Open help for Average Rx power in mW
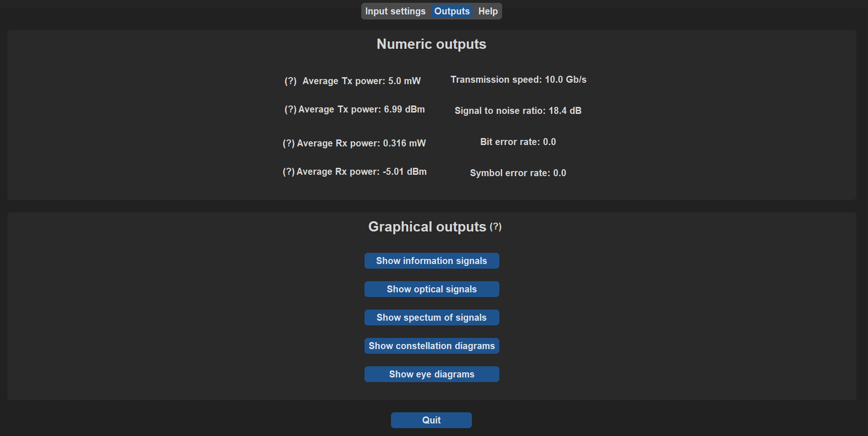Viewport: 868px width, 436px height. pyautogui.click(x=288, y=143)
